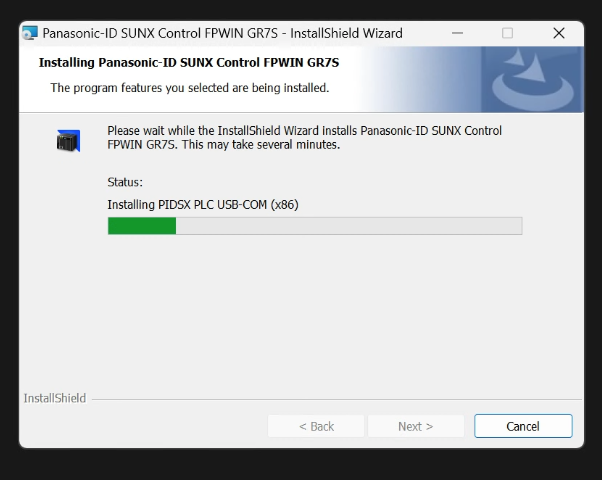Click the black computer setup icon
Screen dimensions: 602x480
click(68, 141)
